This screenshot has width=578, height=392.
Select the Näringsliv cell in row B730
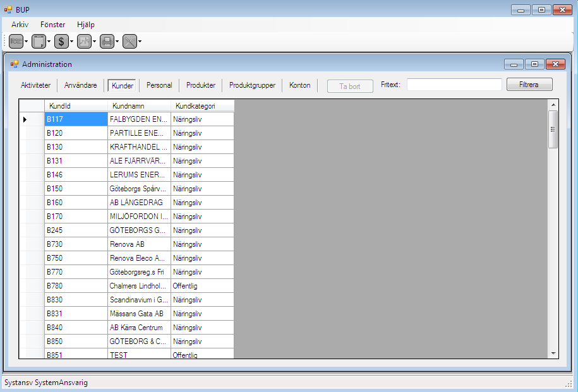(x=202, y=244)
